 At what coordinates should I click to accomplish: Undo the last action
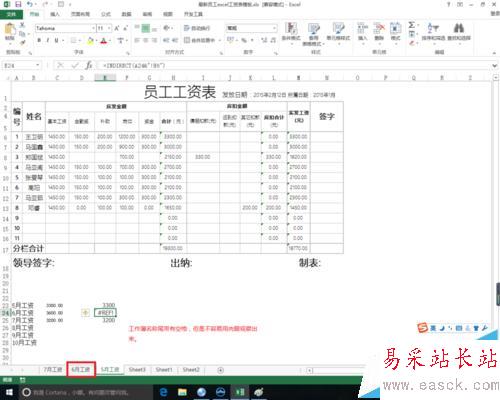(30, 4)
